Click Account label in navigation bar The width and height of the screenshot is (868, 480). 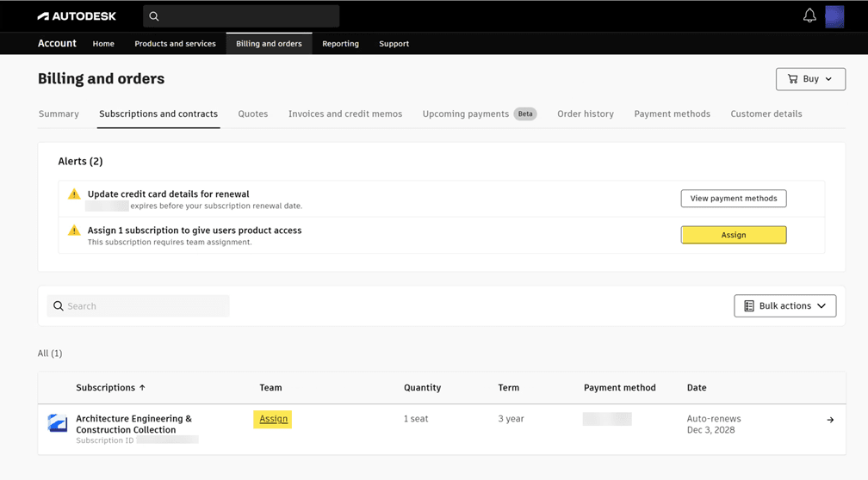click(57, 43)
